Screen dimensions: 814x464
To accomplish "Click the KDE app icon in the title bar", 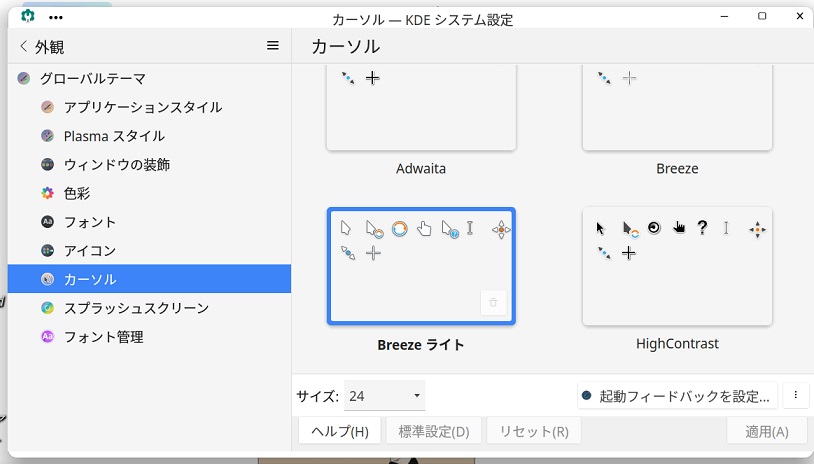I will (x=28, y=16).
